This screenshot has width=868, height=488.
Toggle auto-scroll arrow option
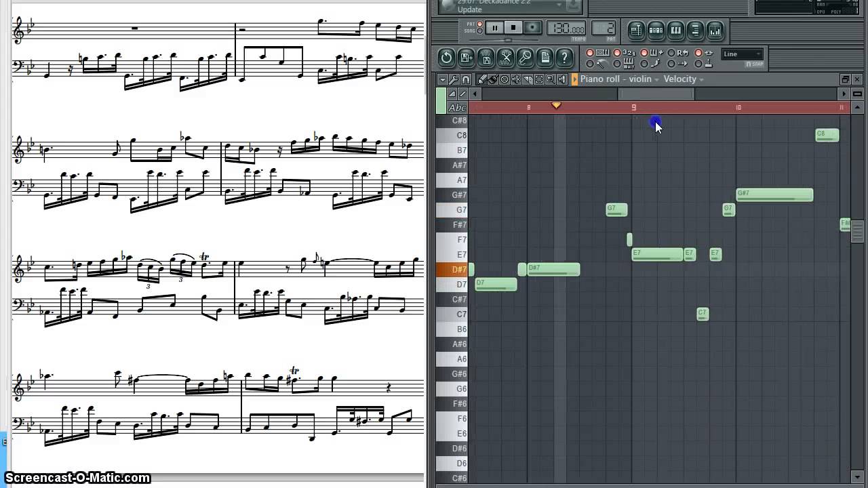tap(671, 64)
